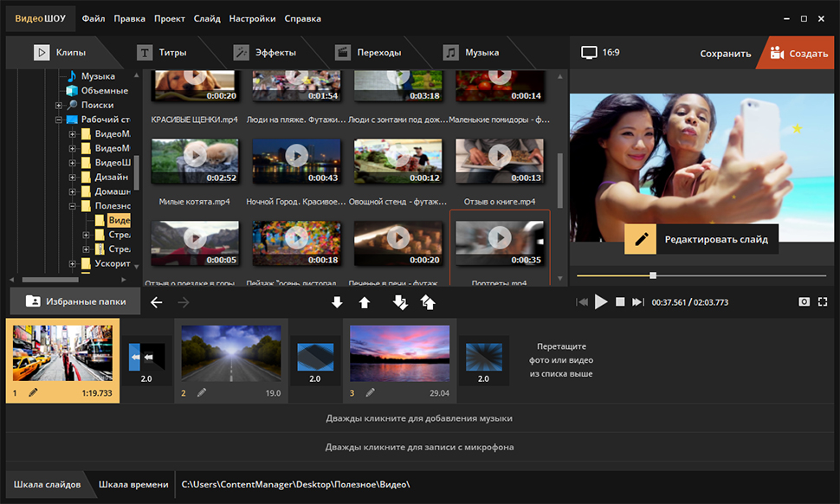Select the Дизайн folder in tree
The width and height of the screenshot is (840, 504).
(111, 178)
